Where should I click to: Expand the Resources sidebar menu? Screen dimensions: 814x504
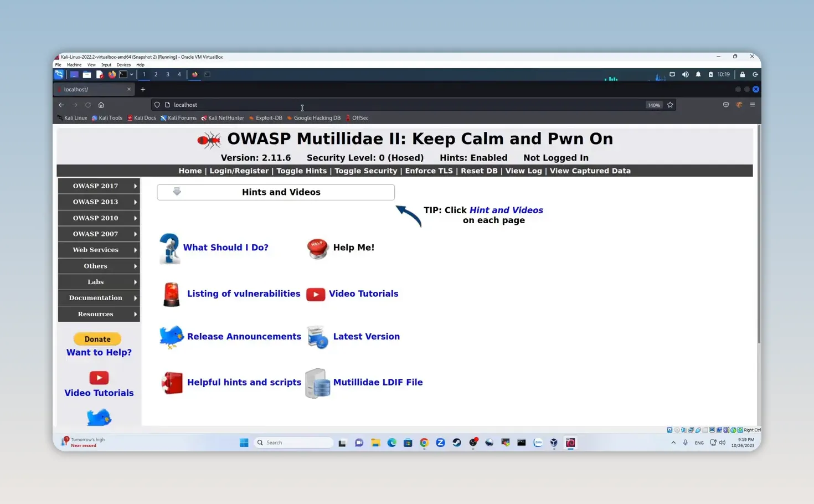click(99, 314)
